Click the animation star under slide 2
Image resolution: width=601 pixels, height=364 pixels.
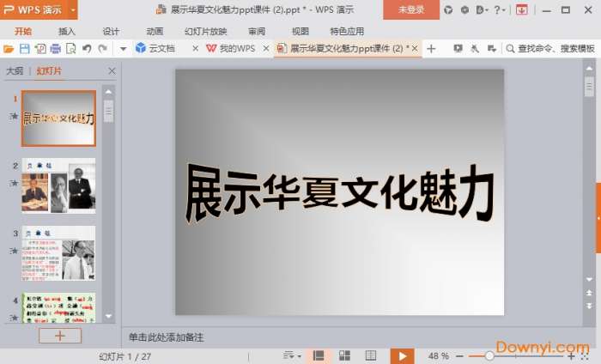tap(15, 183)
